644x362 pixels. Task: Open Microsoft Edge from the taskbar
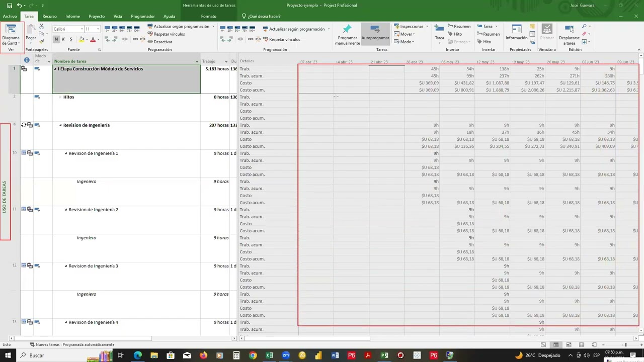point(138,355)
